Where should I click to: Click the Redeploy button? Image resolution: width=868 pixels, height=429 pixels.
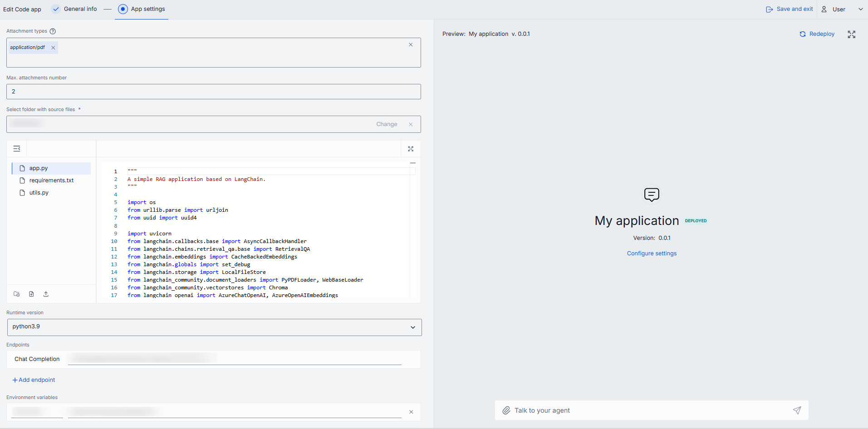[x=817, y=34]
